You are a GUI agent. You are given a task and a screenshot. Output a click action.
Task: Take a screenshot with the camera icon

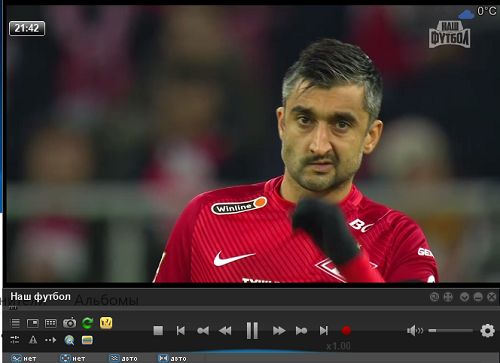[69, 323]
